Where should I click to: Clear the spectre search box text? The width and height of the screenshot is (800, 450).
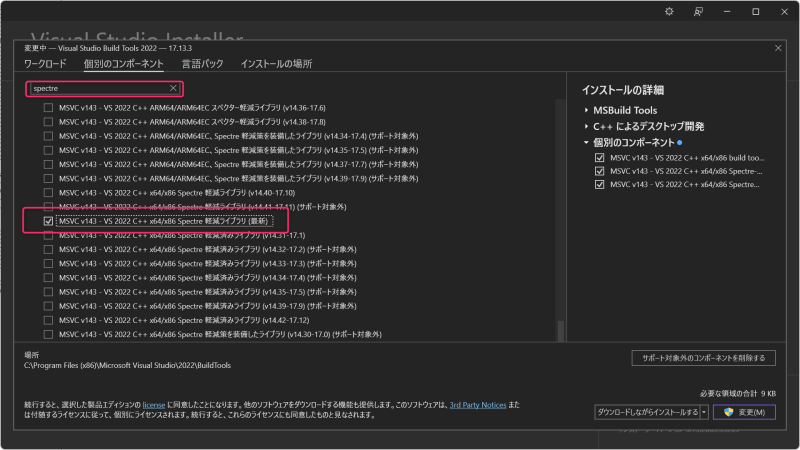tap(173, 88)
